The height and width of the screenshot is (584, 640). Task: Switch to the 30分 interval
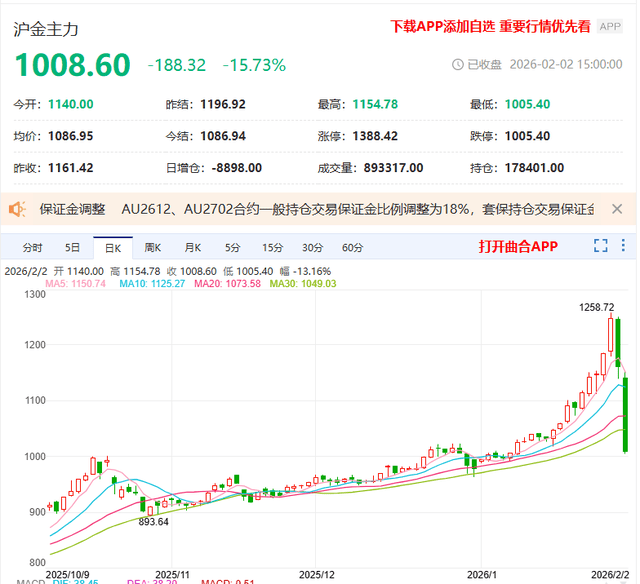coord(312,247)
